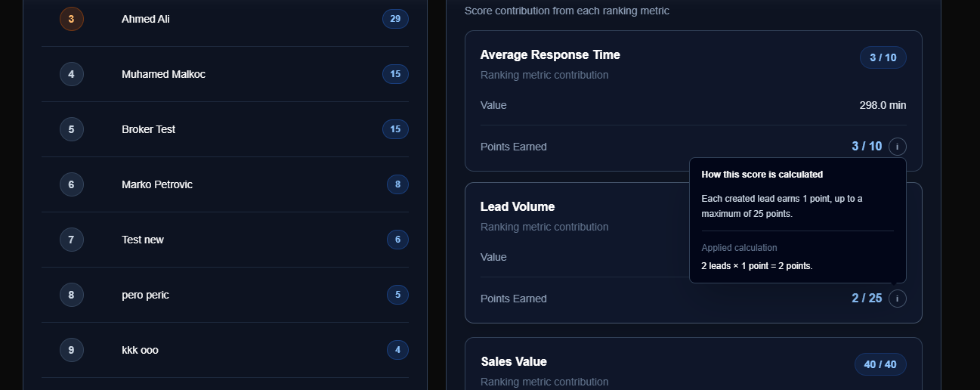Click rank 5 badge for Broker Test
The image size is (980, 390).
coord(72,129)
